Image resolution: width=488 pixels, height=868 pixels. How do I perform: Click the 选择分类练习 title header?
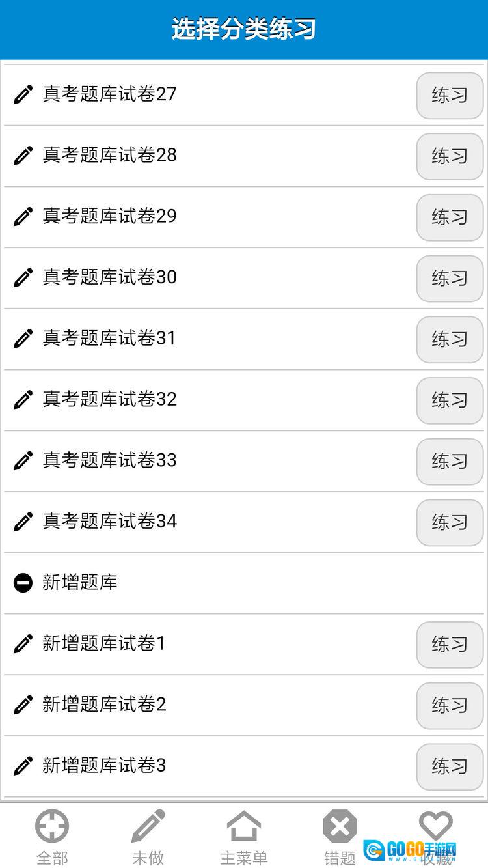point(244,29)
